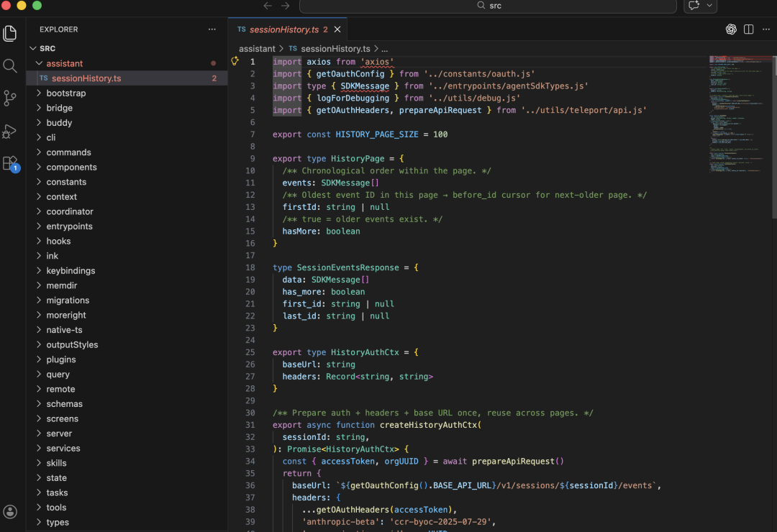
Task: Open the Source Control view
Action: (x=10, y=98)
